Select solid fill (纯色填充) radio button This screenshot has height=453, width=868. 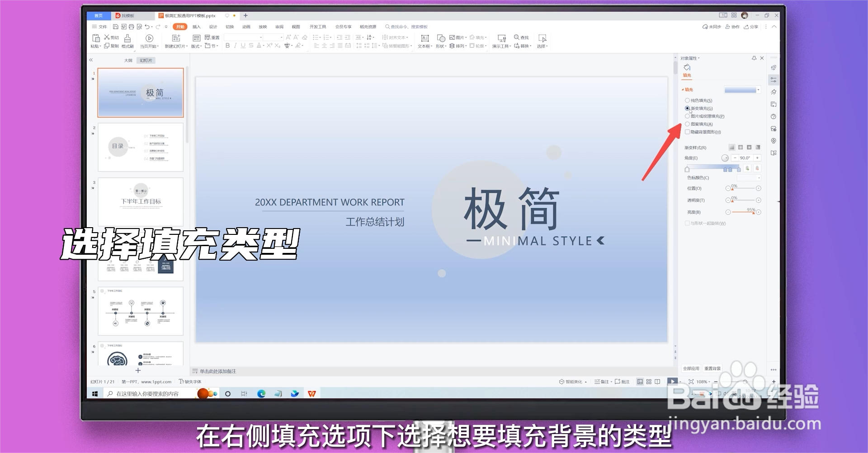pos(687,100)
